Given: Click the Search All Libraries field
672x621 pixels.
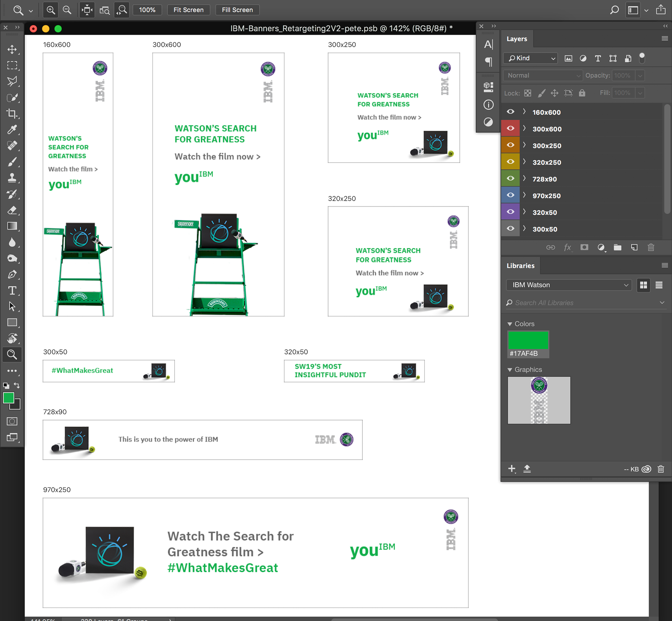Looking at the screenshot, I should click(x=586, y=303).
